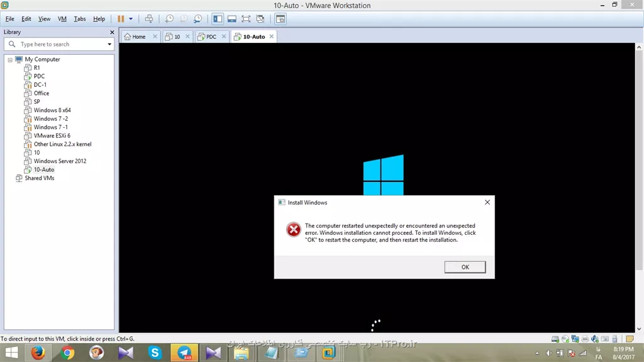Open Telegram from the taskbar
Viewport: 644px width, 362px height.
[x=184, y=353]
